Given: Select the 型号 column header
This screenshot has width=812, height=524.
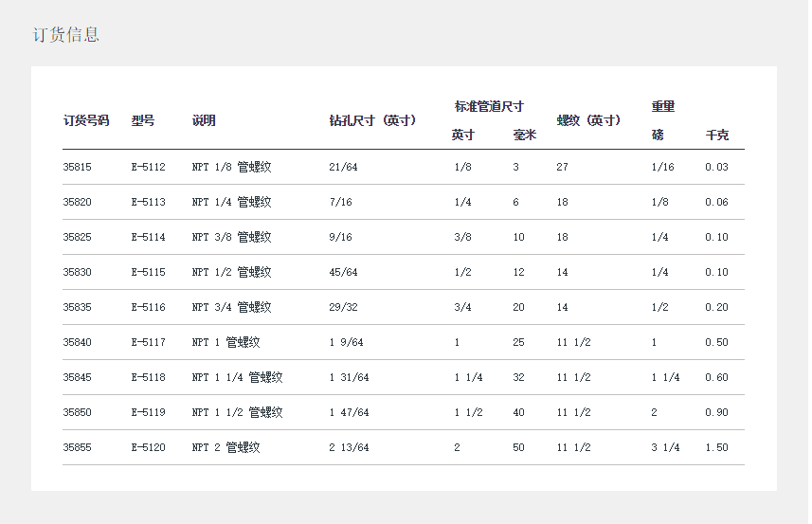Looking at the screenshot, I should click(x=143, y=120).
